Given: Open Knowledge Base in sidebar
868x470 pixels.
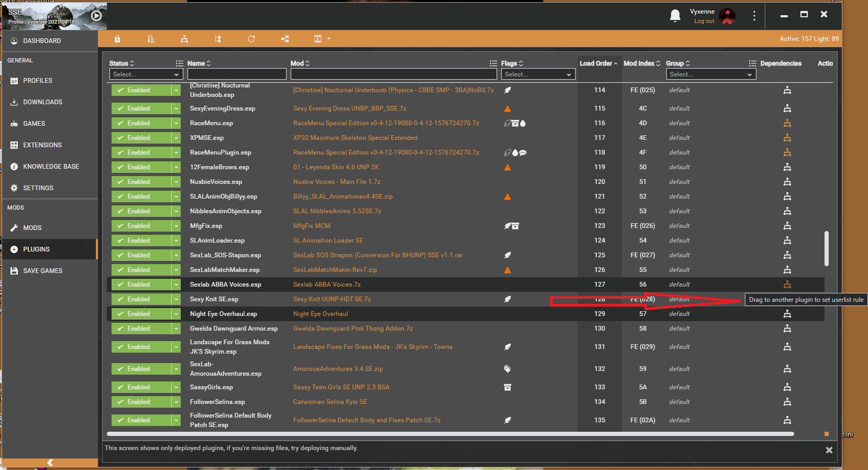Looking at the screenshot, I should coord(50,167).
